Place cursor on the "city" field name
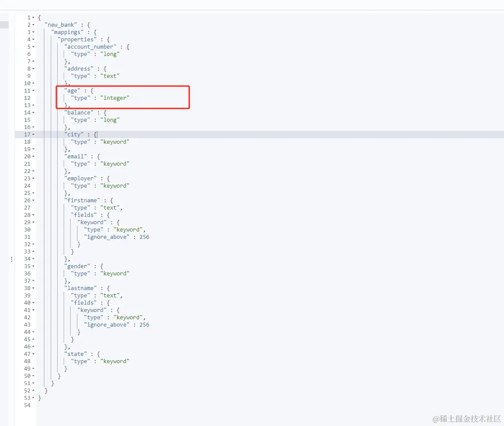The width and height of the screenshot is (504, 426). 74,134
